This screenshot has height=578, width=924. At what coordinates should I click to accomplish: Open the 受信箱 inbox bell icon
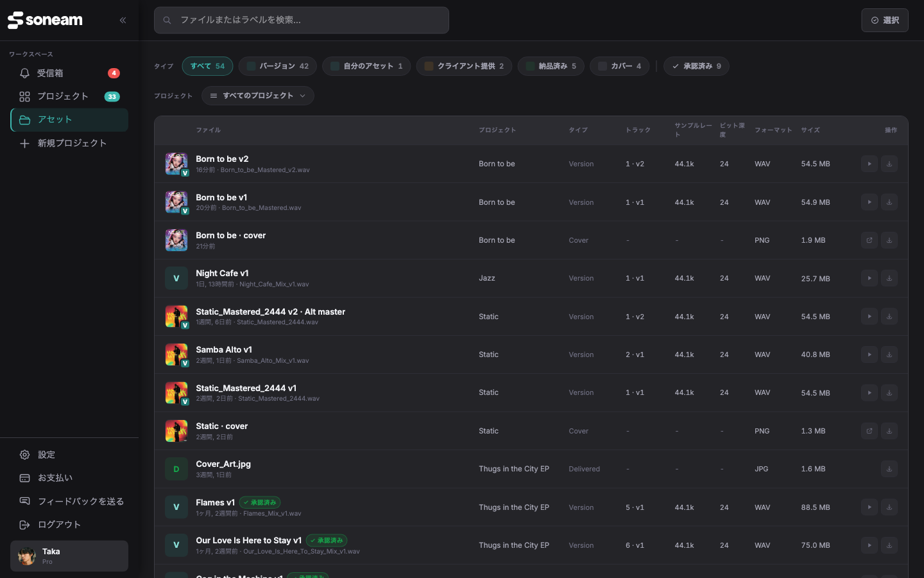[x=25, y=73]
